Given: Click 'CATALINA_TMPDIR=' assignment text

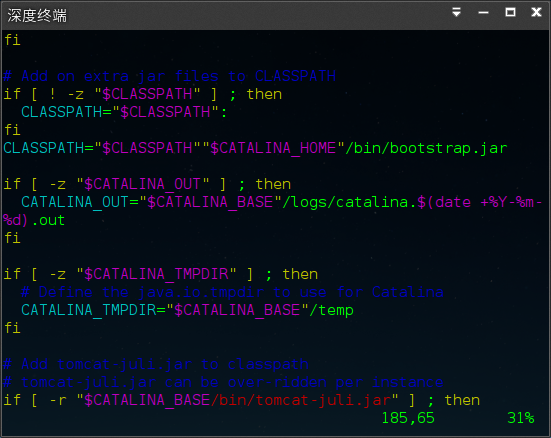Looking at the screenshot, I should click(x=93, y=310).
